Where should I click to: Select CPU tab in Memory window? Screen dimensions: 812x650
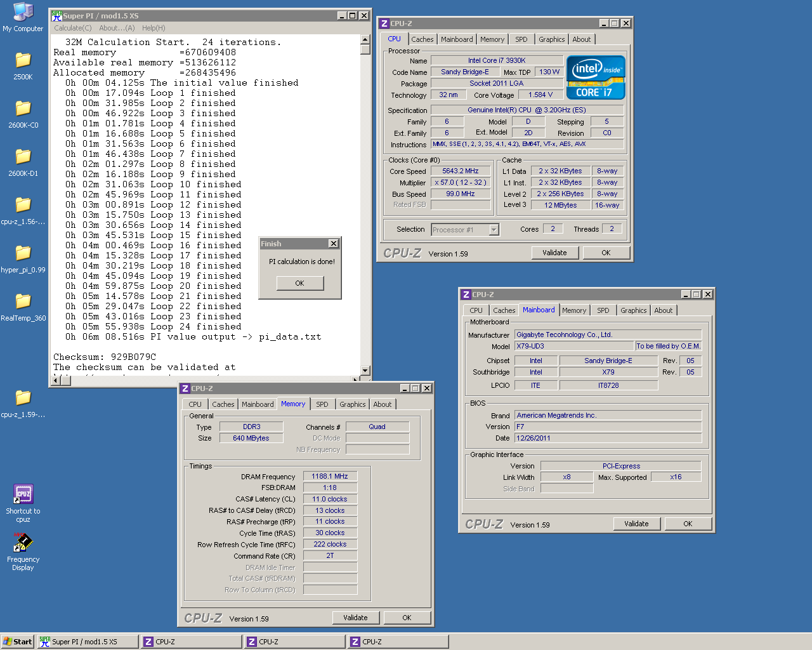tap(195, 404)
